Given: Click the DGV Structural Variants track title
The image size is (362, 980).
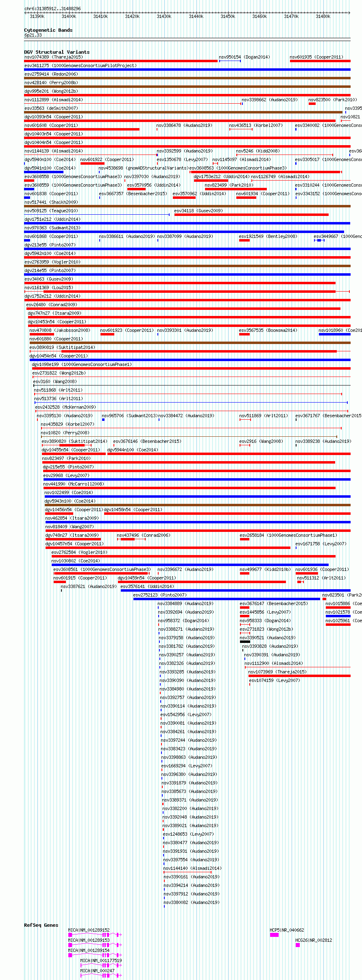Looking at the screenshot, I should 57,52.
